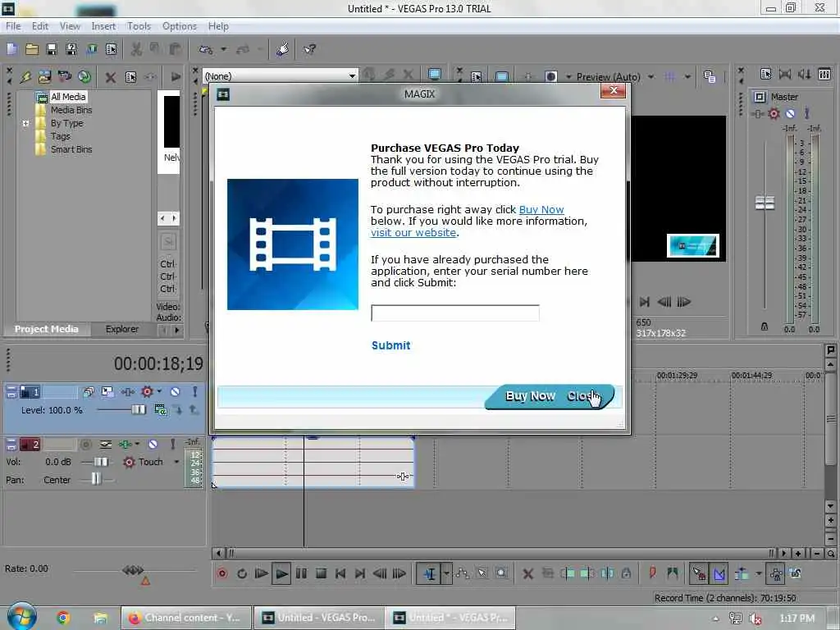Click the Pause button in the transport bar
Screen dimensions: 840x630
302,573
